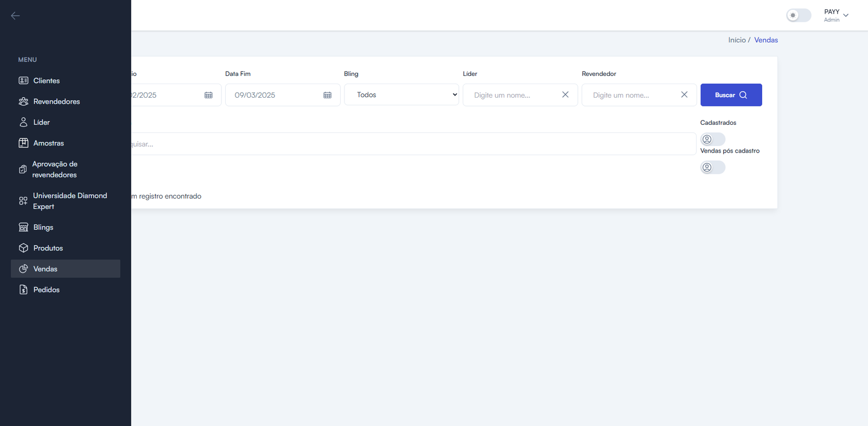Open calendar picker for Data Fim
868x426 pixels.
coord(327,95)
